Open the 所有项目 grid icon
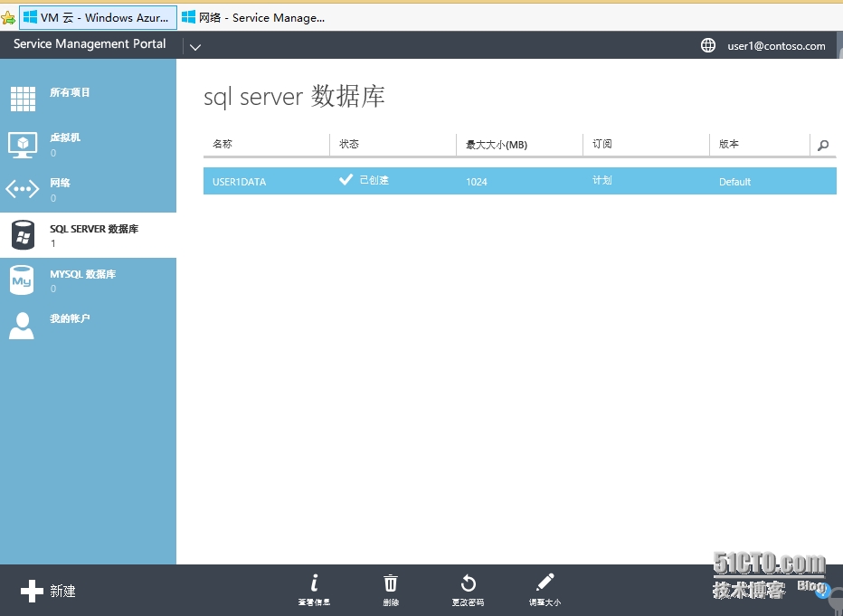Screen dimensions: 843x616 [24, 99]
